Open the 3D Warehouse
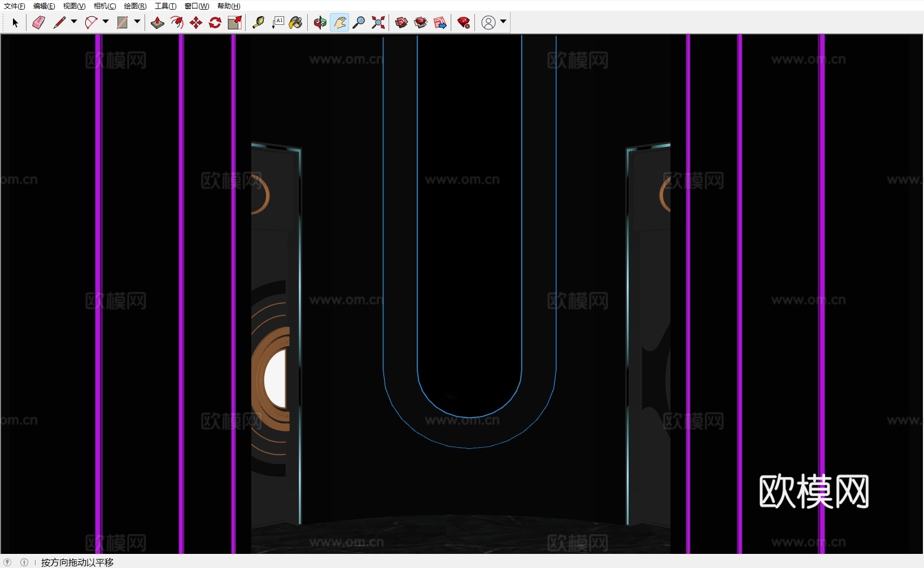924x568 pixels. (402, 23)
